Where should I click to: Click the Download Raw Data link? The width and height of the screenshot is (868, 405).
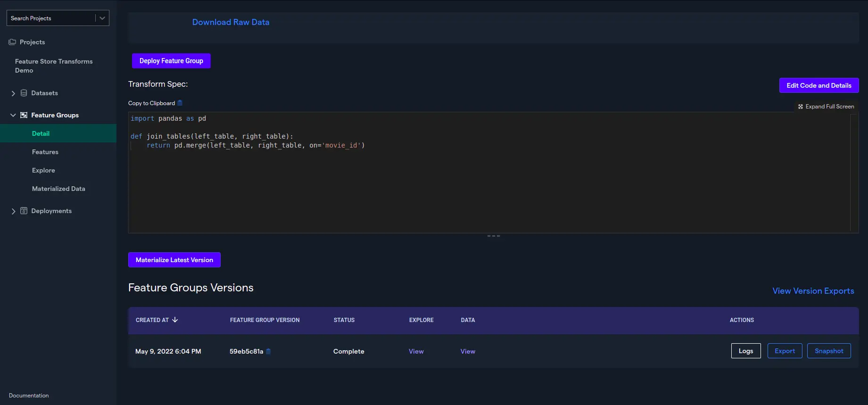pos(231,22)
